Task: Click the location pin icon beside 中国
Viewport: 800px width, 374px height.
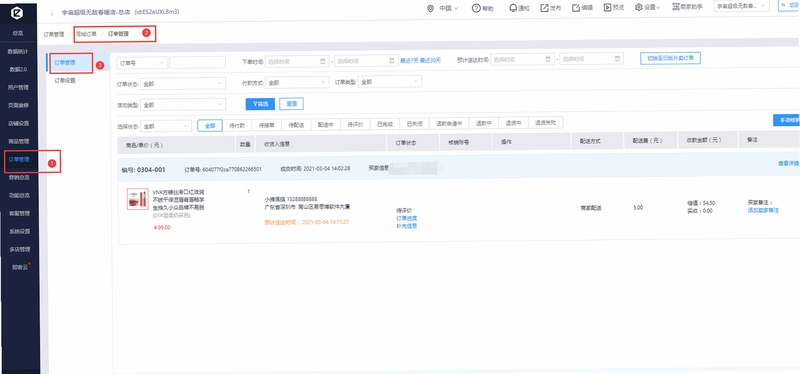Action: [x=430, y=9]
